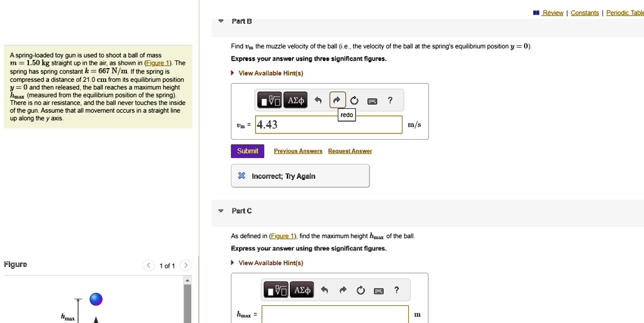Open the math templates palette in Part C
644x323 pixels.
click(x=276, y=290)
